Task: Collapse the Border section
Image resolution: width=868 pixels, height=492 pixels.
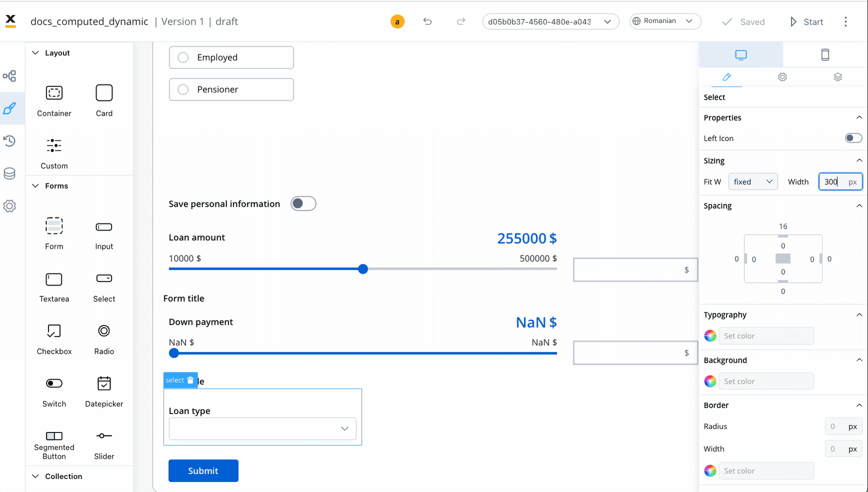Action: click(859, 405)
